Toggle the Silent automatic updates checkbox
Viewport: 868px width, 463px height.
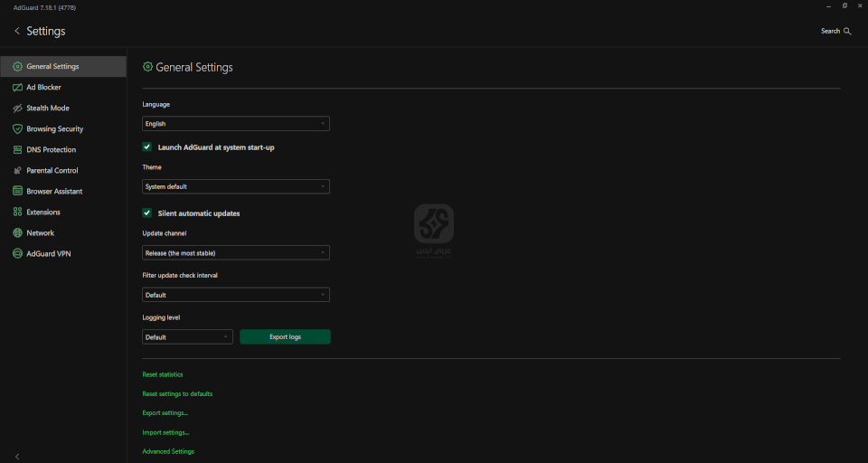pos(147,213)
